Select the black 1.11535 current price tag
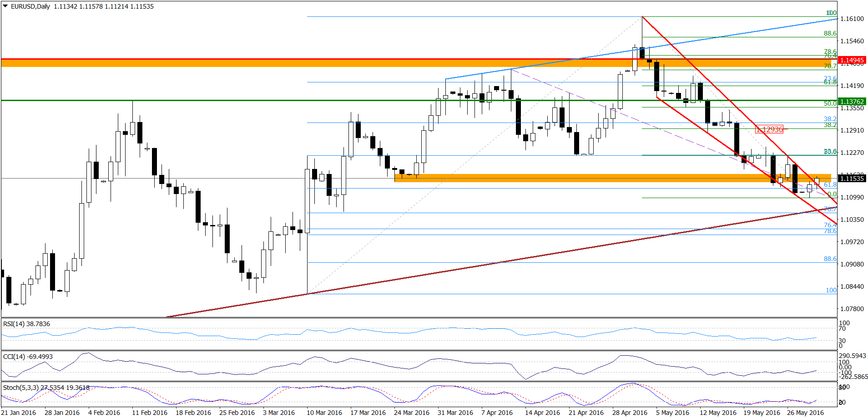Image resolution: width=868 pixels, height=419 pixels. [x=852, y=178]
